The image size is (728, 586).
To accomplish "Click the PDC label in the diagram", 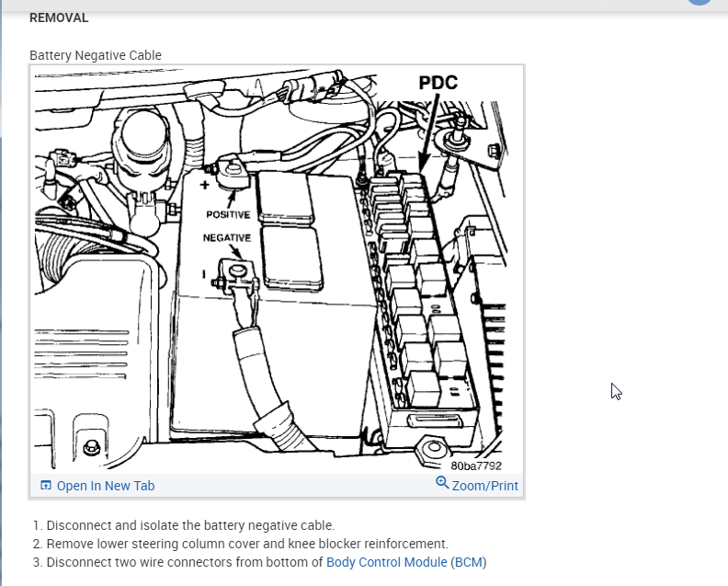I will click(438, 83).
